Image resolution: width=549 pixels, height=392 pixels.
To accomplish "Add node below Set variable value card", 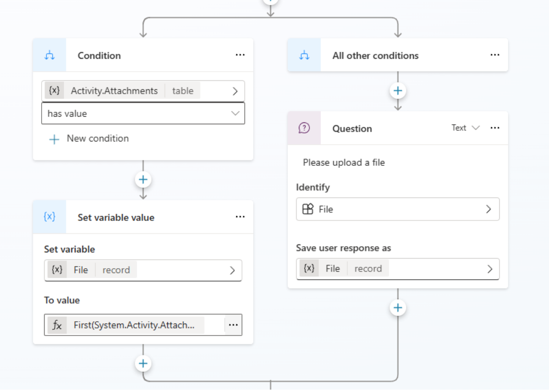I will (x=143, y=364).
